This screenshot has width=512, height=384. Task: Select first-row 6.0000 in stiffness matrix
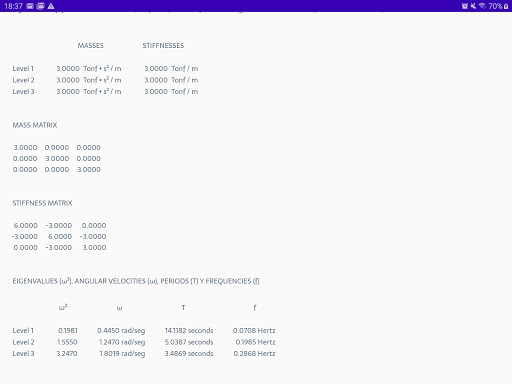tap(26, 225)
